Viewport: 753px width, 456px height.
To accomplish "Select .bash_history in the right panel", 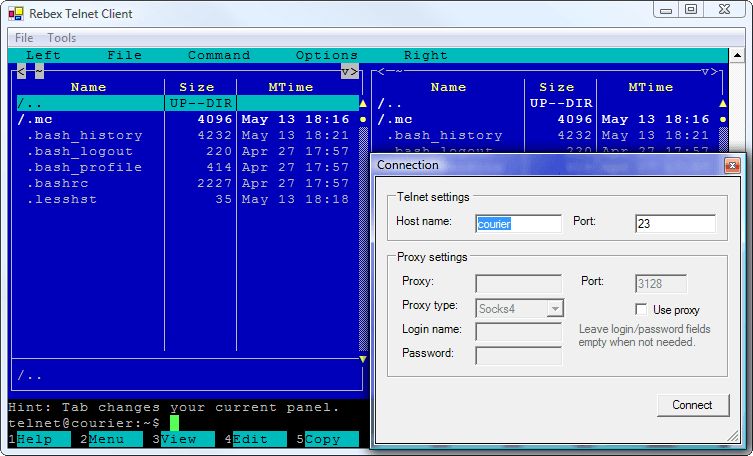I will (x=547, y=135).
